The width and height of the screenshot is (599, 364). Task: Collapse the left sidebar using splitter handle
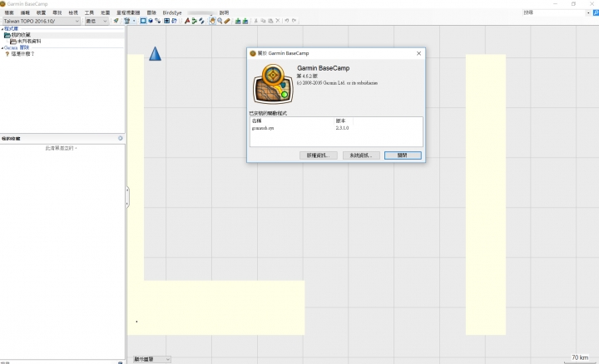tap(127, 196)
